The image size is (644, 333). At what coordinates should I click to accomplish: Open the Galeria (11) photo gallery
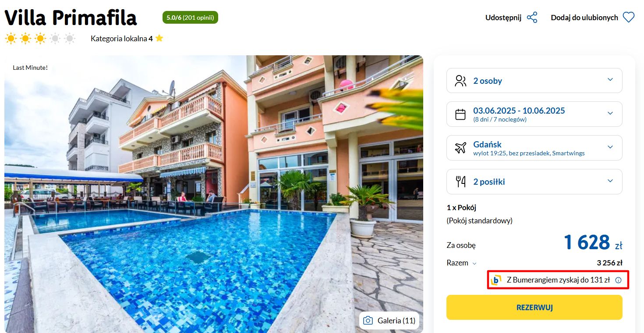click(389, 321)
